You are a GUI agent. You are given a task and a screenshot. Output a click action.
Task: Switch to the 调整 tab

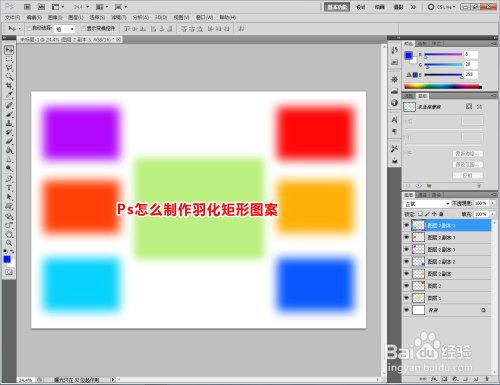[409, 96]
